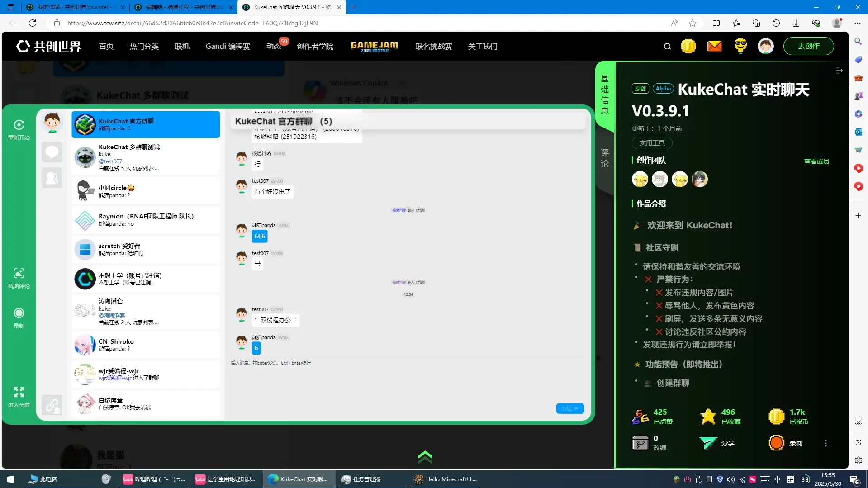Open the Windows Start menu
This screenshot has height=488, width=868.
tap(11, 479)
